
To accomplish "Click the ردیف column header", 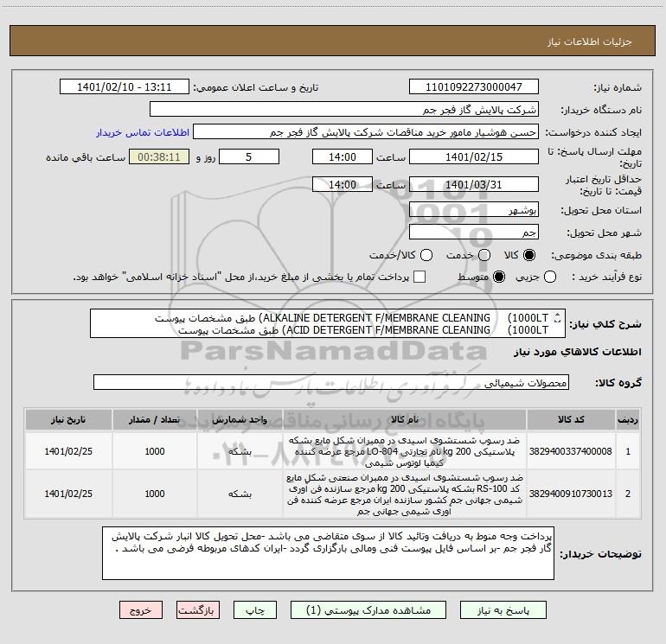I will click(628, 419).
